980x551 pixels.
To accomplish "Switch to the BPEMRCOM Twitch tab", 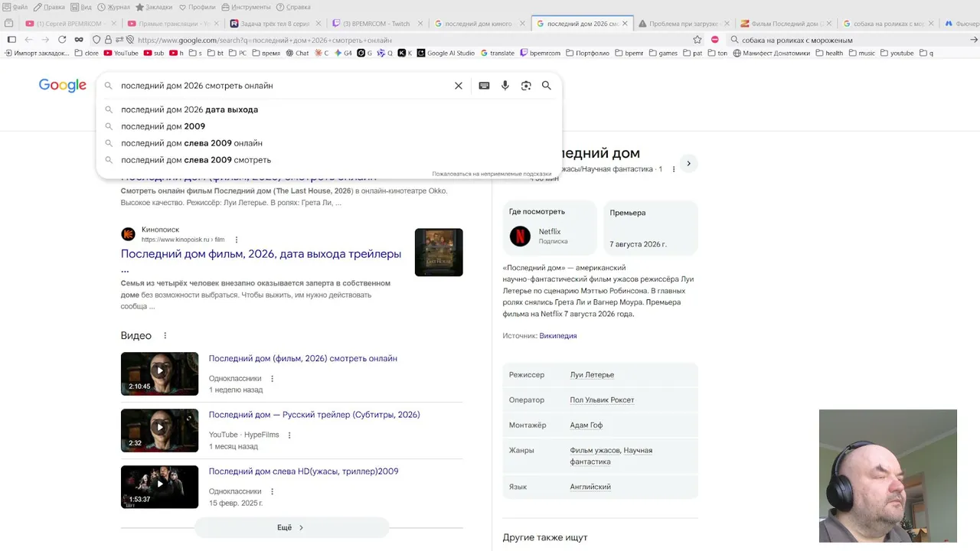I will [x=376, y=24].
